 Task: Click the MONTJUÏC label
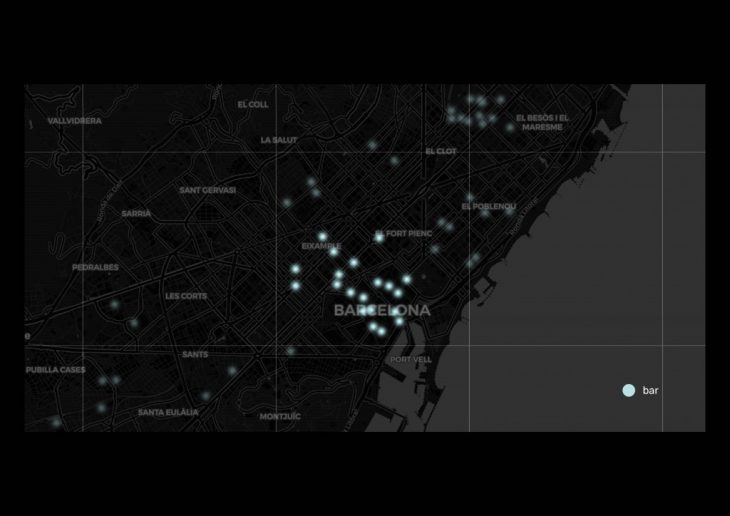tap(280, 416)
